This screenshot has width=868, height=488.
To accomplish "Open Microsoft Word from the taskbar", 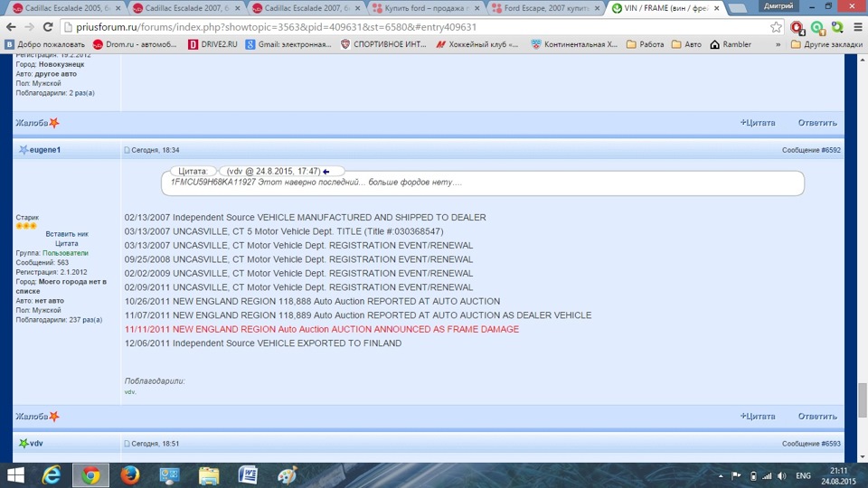I will [x=248, y=475].
